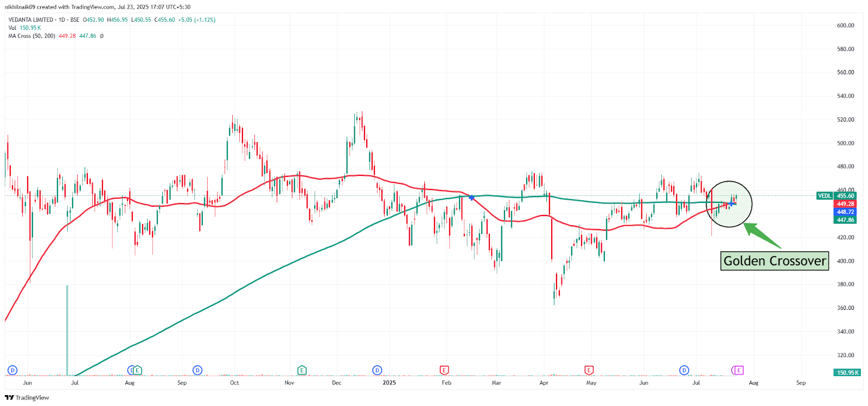Click the 380.00 price axis label

[845, 284]
